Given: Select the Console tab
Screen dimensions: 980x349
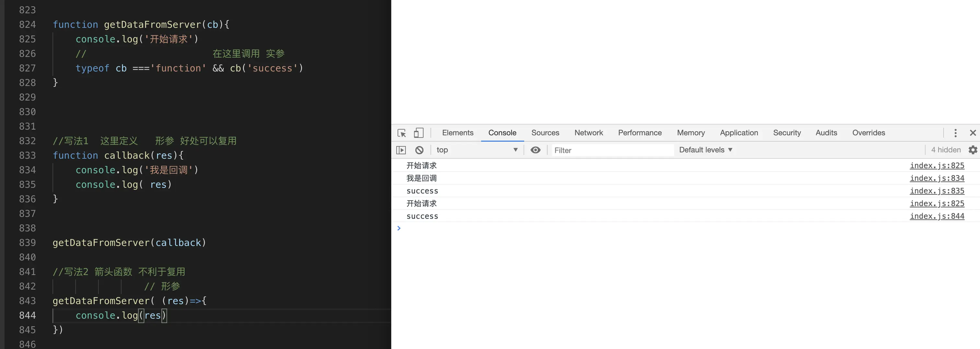Looking at the screenshot, I should pyautogui.click(x=502, y=133).
